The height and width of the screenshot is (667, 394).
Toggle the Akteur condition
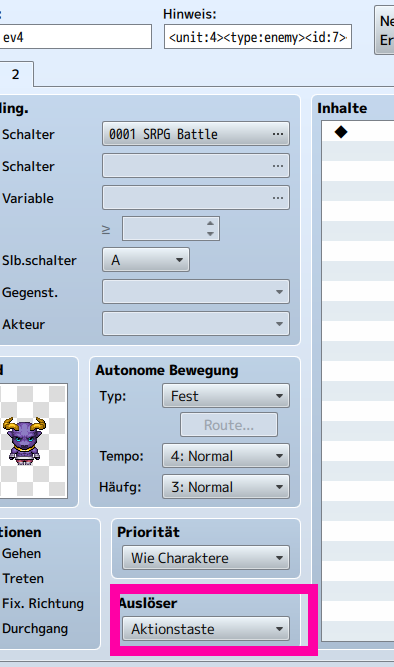pyautogui.click(x=23, y=325)
